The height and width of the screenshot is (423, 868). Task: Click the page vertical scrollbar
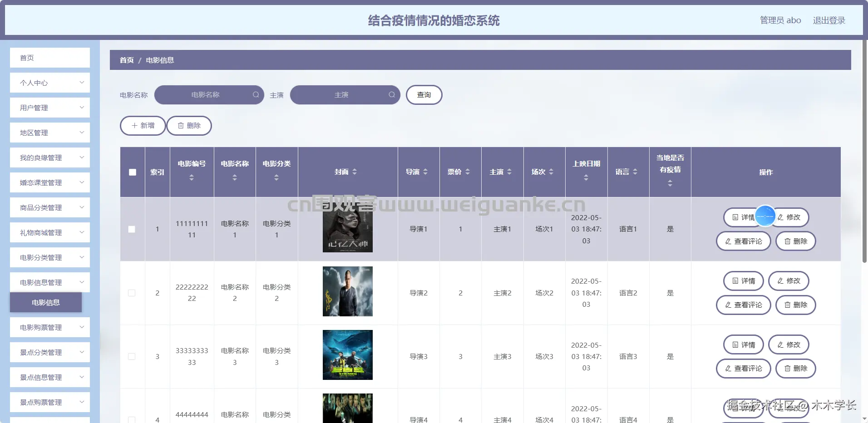(x=865, y=151)
